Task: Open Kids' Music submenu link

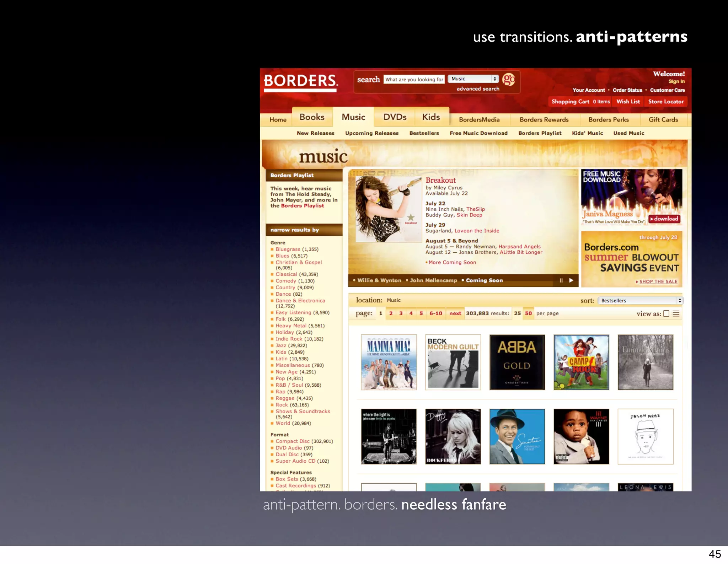Action: 587,133
